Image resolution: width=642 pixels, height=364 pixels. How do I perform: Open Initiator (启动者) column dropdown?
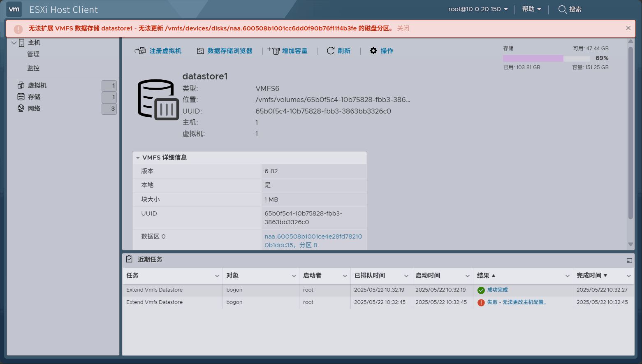click(x=345, y=276)
